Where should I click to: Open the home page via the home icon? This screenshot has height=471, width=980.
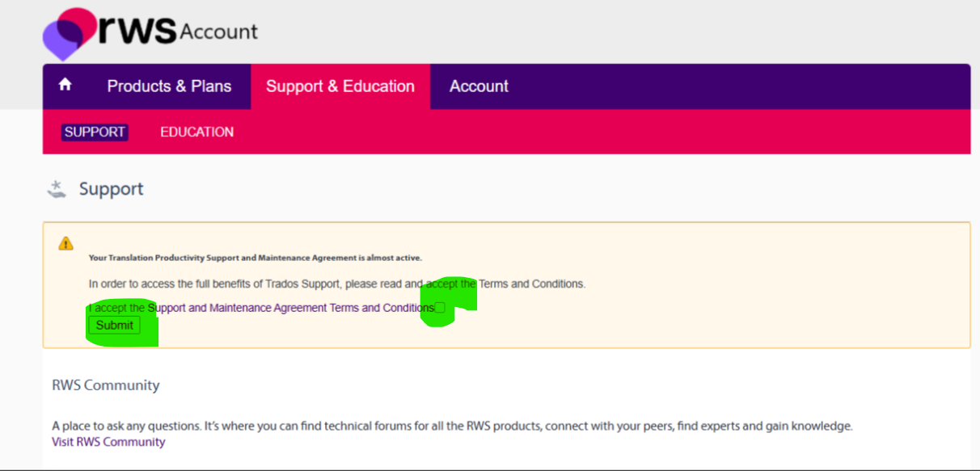click(65, 86)
